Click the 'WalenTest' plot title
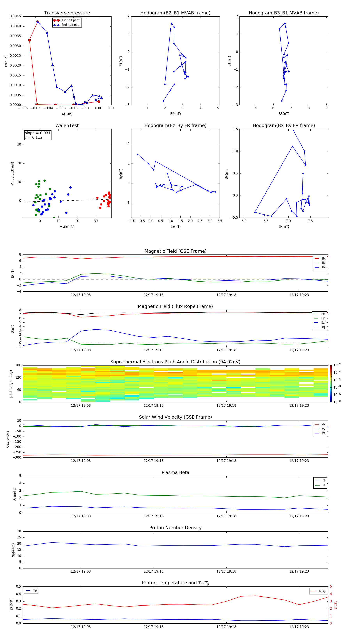The width and height of the screenshot is (351, 644). point(67,125)
